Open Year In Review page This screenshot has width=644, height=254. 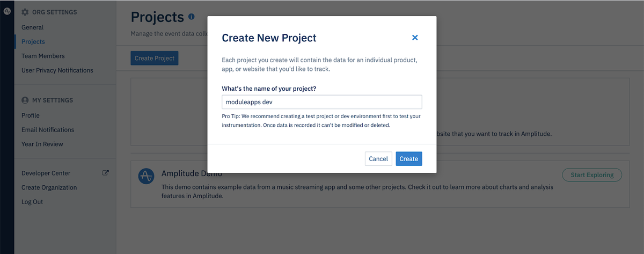point(42,144)
